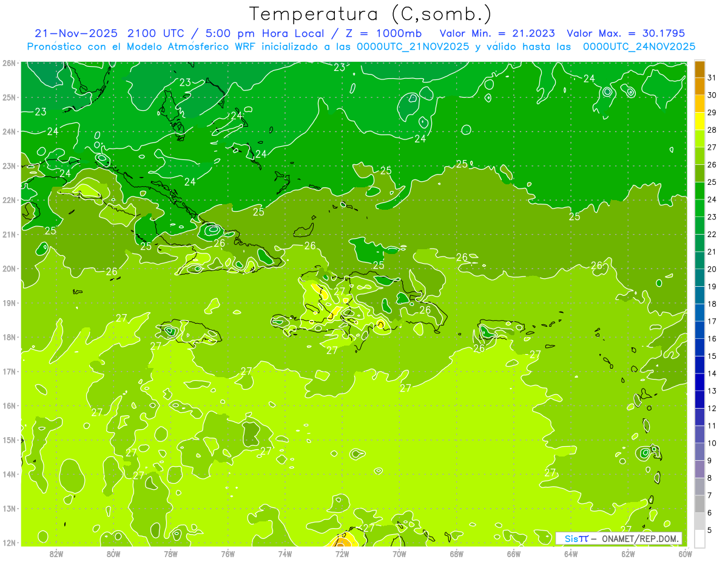Screen dimensions: 728x562
Task: Click the '20' label in the color legend
Action: point(712,269)
